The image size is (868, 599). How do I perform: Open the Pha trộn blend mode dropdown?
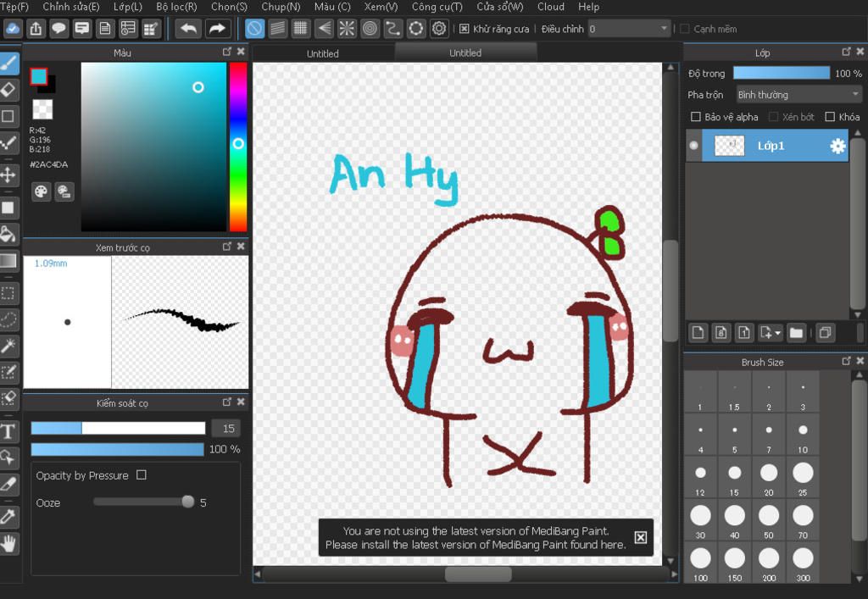coord(798,95)
